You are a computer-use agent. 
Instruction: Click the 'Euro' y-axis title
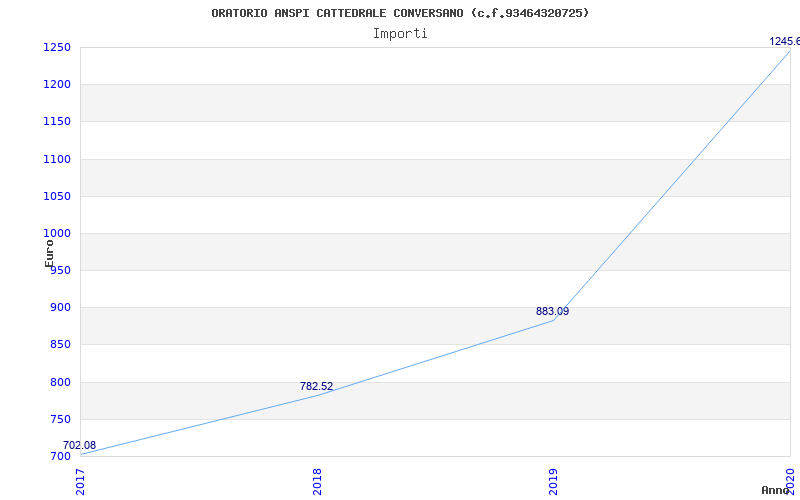[x=49, y=253]
